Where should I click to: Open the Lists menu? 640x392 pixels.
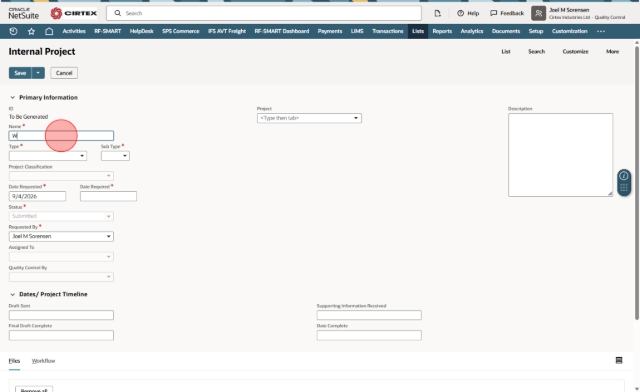(418, 31)
